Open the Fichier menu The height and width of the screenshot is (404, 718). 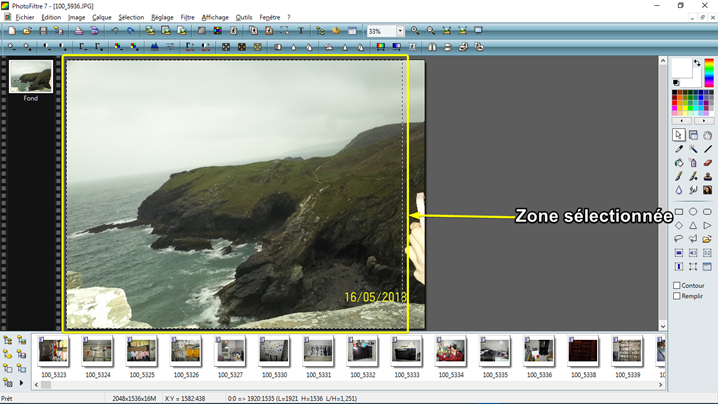click(x=24, y=17)
